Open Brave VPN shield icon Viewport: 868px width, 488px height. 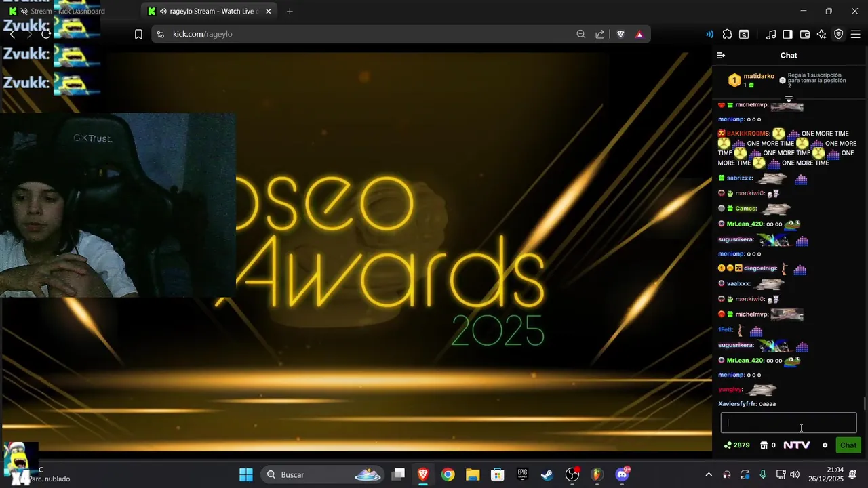point(839,34)
